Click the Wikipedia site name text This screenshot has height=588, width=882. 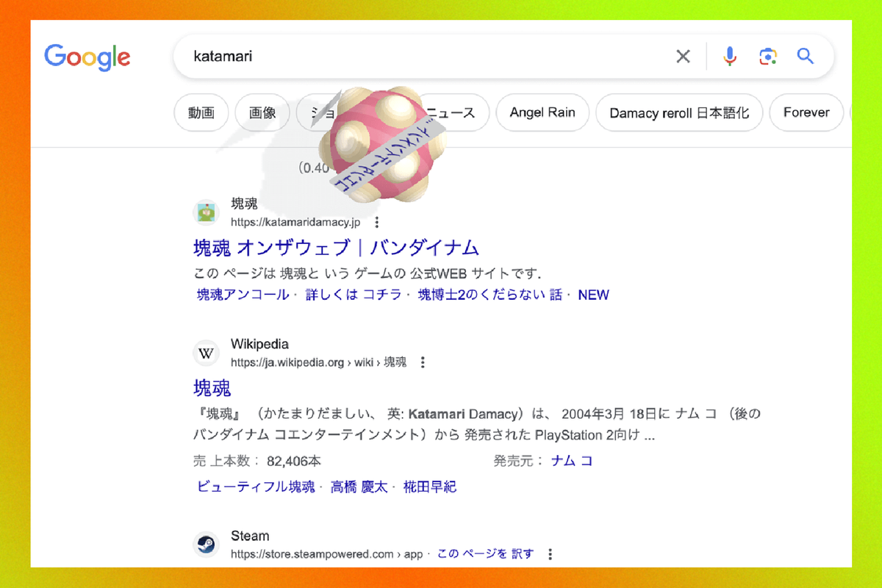(259, 344)
